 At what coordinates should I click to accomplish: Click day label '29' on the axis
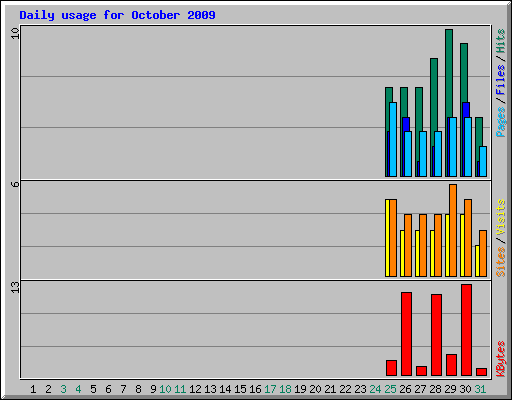(x=450, y=389)
